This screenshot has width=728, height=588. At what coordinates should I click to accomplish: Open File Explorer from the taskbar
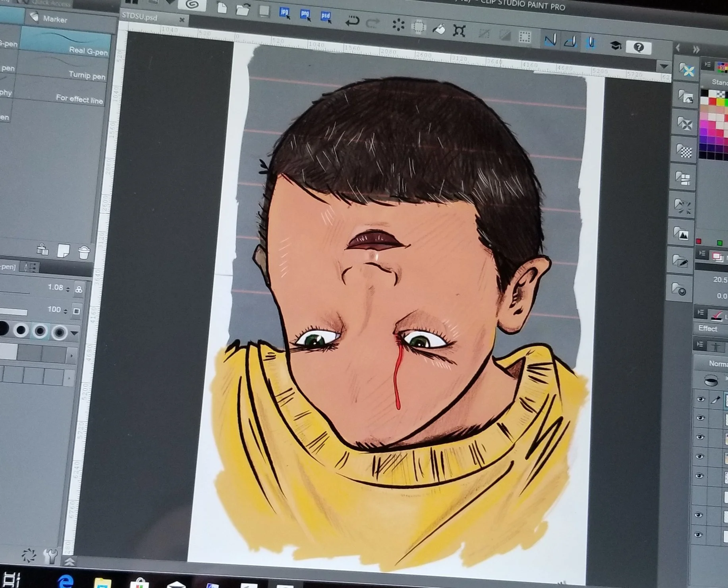[102, 584]
